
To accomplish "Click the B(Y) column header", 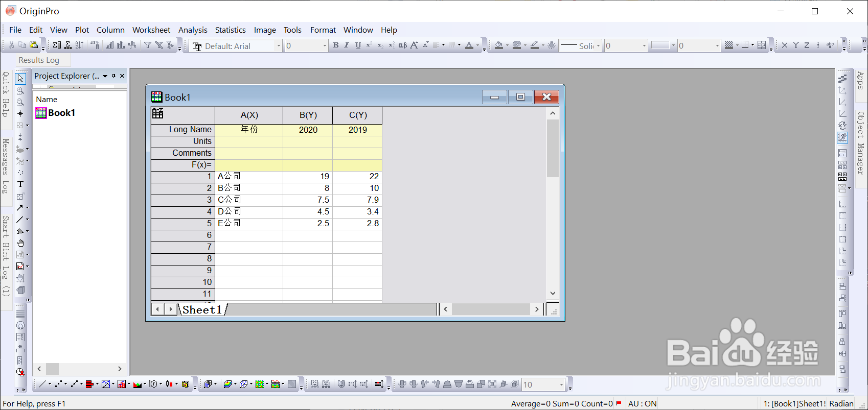I will (308, 115).
